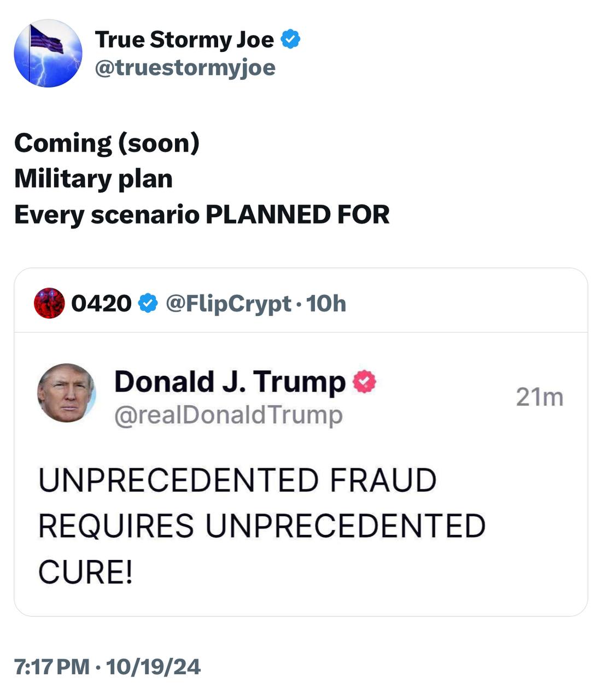The height and width of the screenshot is (700, 602).
Task: Open the 0420 red profile avatar
Action: pos(49,303)
